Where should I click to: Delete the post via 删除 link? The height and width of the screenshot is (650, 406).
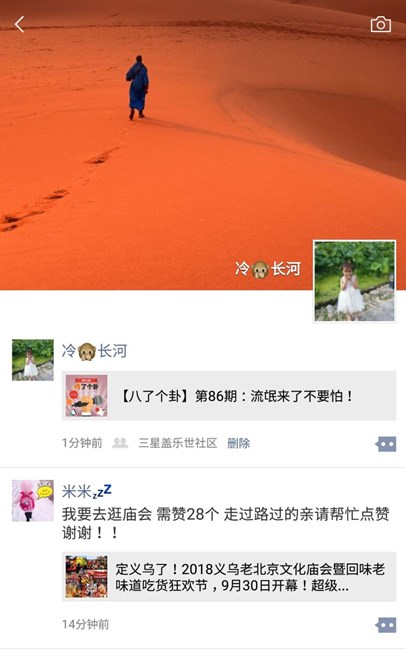238,443
